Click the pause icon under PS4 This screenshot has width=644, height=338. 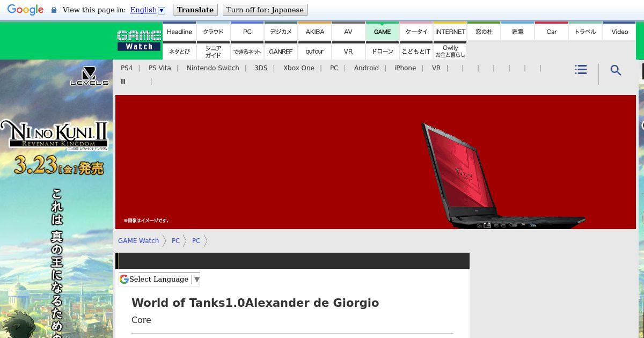(x=123, y=82)
